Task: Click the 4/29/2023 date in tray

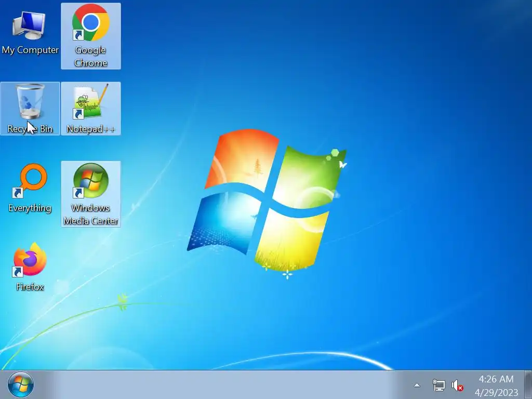Action: [496, 392]
